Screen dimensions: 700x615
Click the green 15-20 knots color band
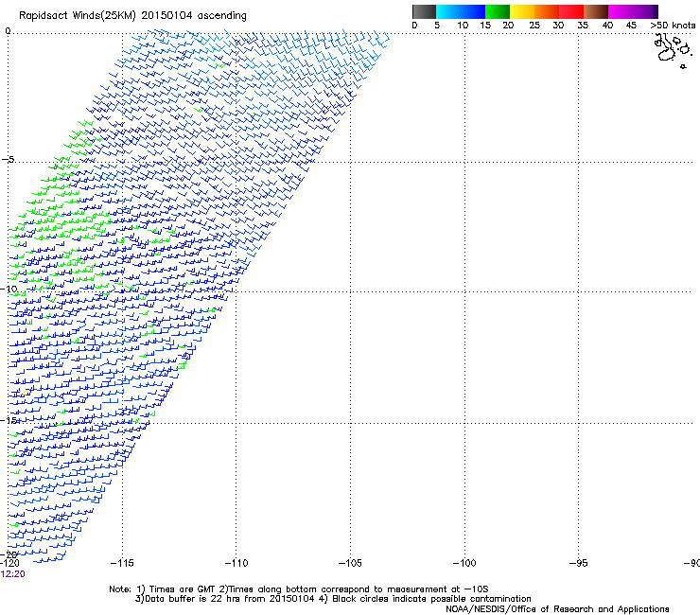coord(498,11)
